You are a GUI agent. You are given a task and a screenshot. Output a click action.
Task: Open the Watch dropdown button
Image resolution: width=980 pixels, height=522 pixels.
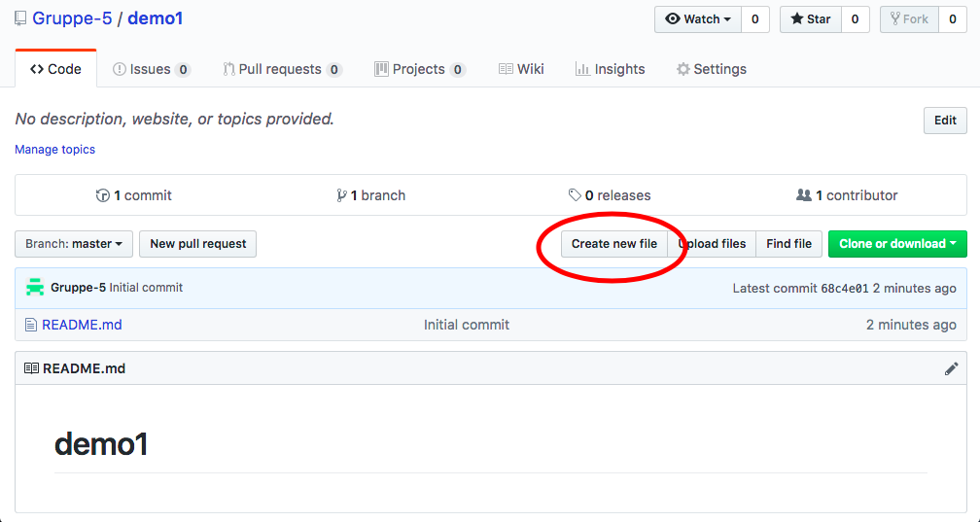coord(698,19)
